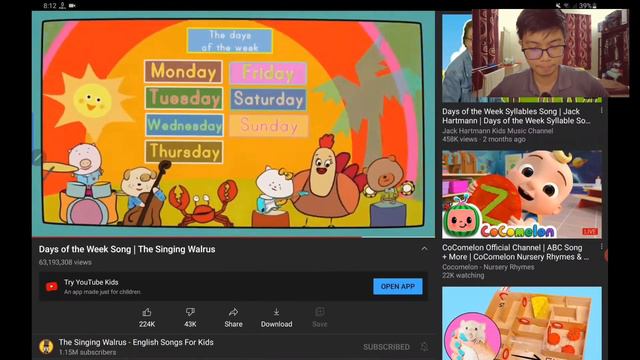Tap the webcam overlay of the presenter
The height and width of the screenshot is (360, 640).
click(550, 53)
